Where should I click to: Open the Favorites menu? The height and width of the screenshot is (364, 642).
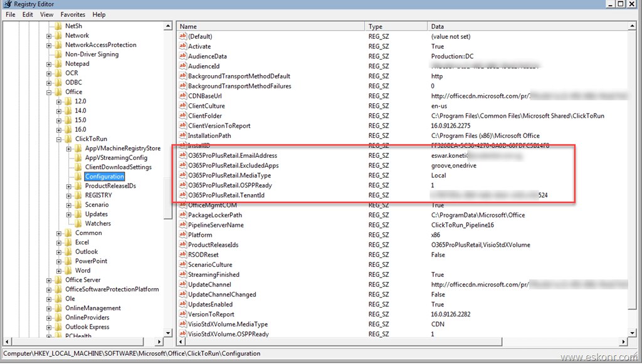pos(73,14)
